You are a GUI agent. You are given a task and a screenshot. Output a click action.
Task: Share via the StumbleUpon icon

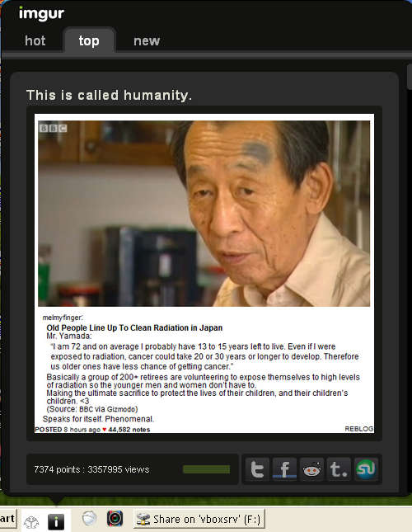coord(366,469)
